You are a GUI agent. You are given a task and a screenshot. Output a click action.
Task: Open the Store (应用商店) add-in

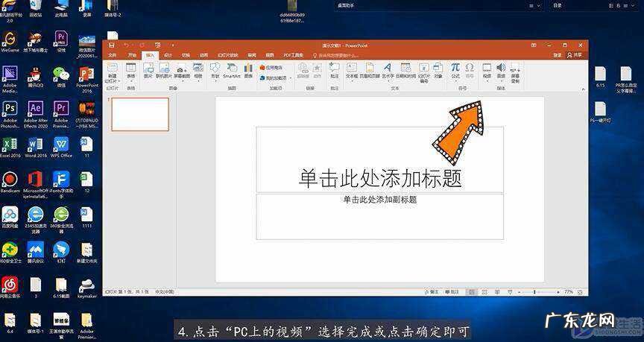click(x=271, y=67)
